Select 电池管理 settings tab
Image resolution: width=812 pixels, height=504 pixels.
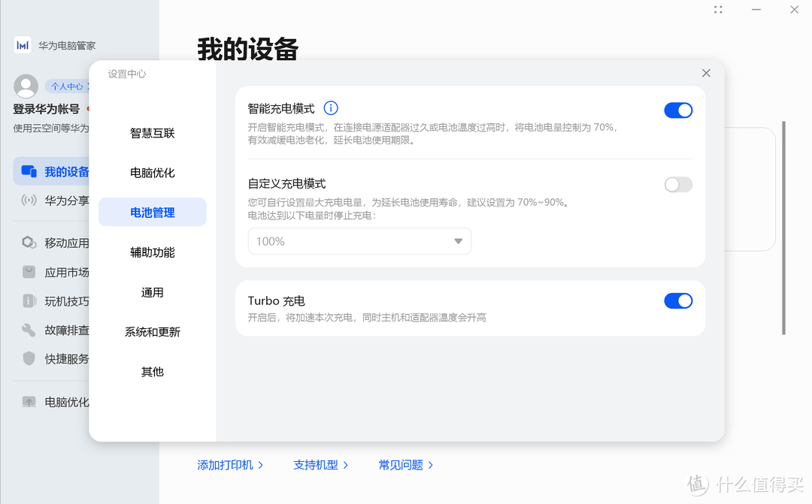pos(152,212)
